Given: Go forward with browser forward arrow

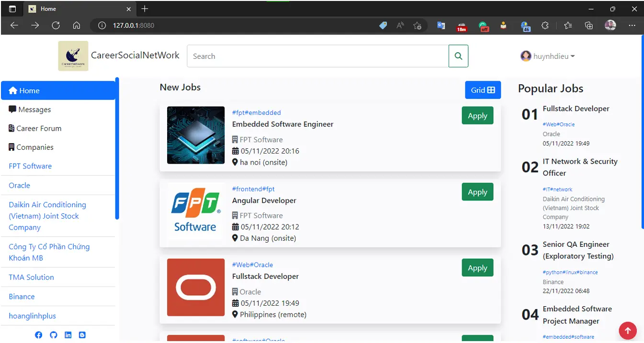Looking at the screenshot, I should [x=35, y=25].
